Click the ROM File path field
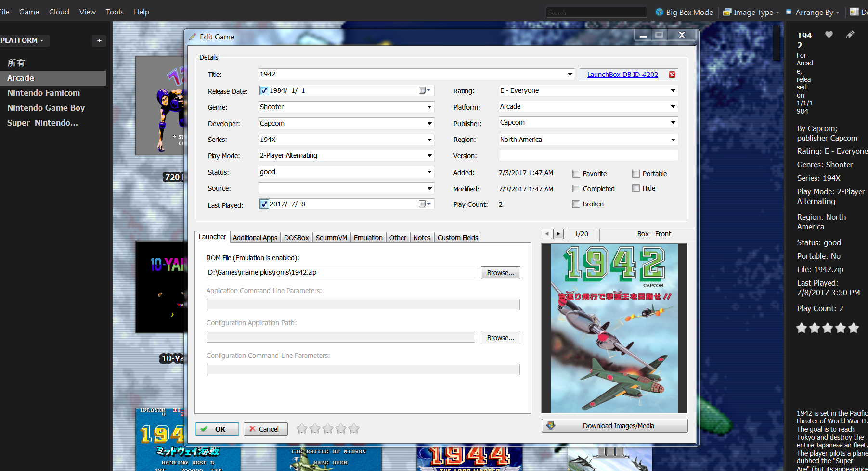Screen dimensions: 868x471 tap(340, 272)
